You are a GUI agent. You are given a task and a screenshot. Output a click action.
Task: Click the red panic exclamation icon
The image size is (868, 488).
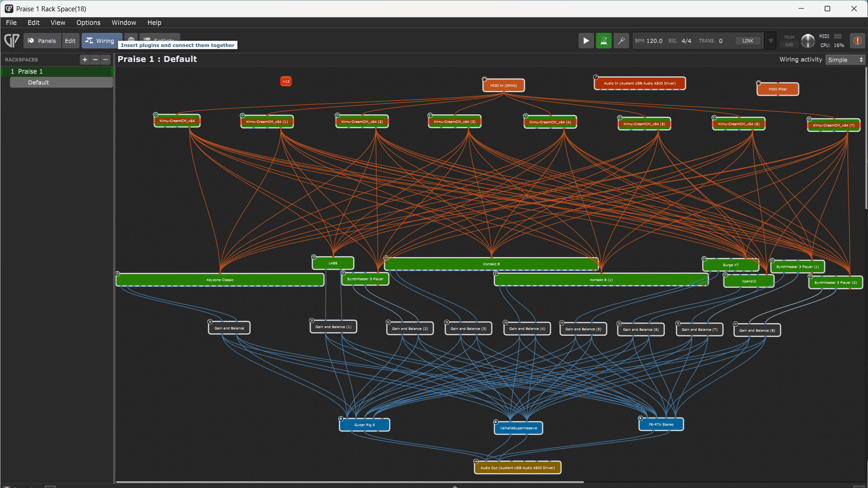857,41
